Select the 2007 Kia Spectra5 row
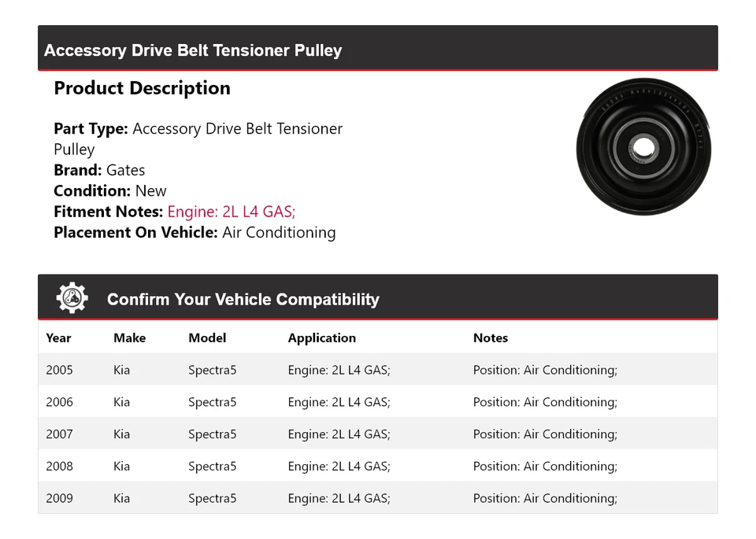 377,434
